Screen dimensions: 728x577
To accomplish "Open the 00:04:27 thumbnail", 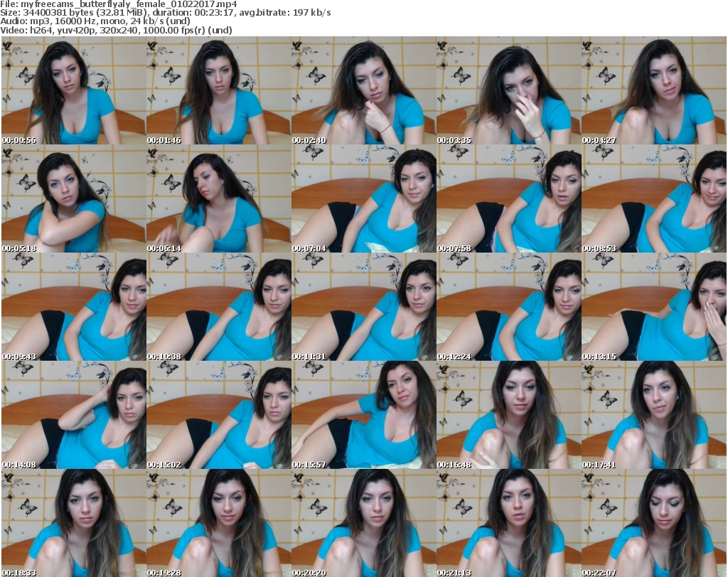I will 654,90.
